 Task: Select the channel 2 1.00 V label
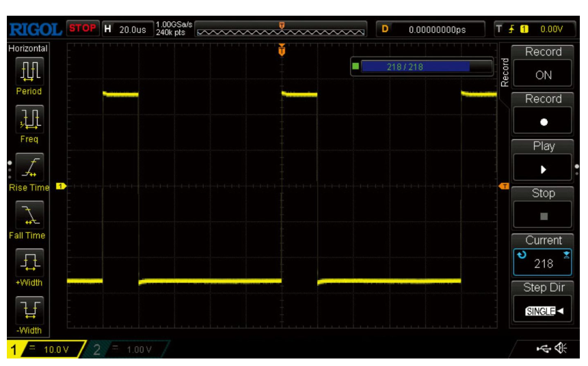tap(139, 350)
